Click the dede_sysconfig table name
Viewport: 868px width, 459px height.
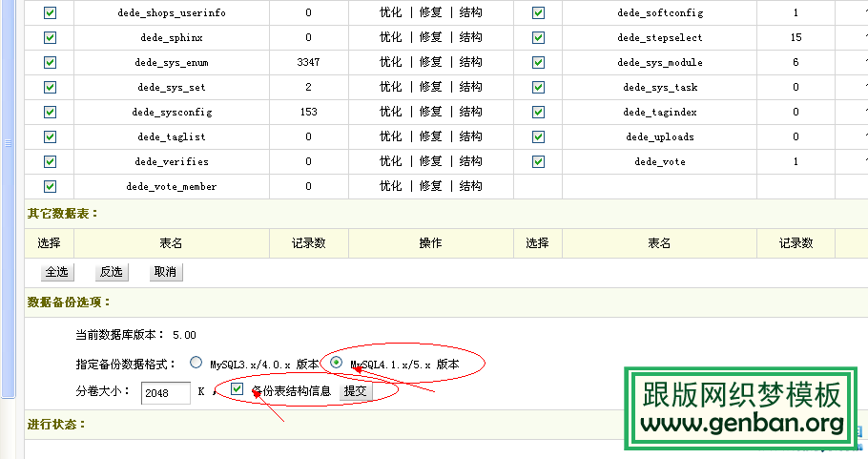point(172,113)
